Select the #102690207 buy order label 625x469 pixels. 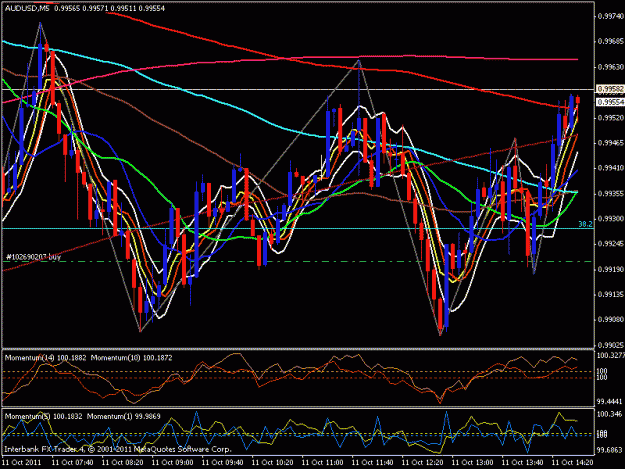tap(34, 257)
